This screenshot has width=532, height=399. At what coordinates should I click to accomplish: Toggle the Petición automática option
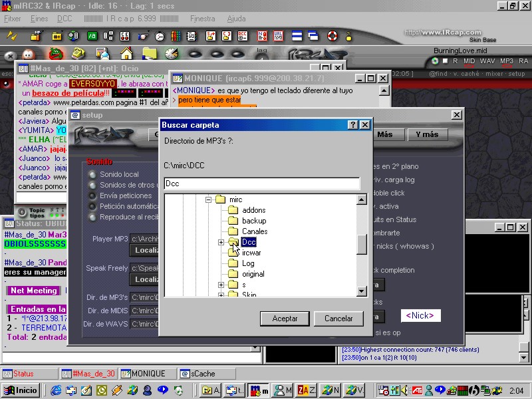pyautogui.click(x=92, y=206)
